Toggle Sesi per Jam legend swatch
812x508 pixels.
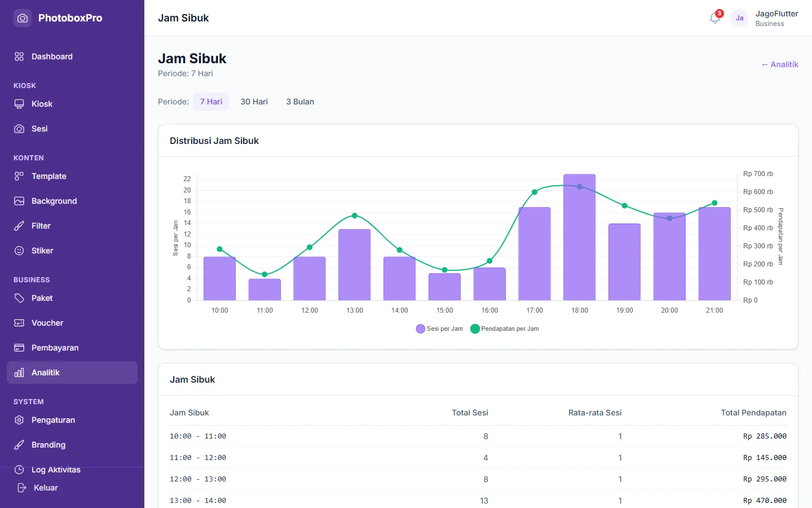[x=420, y=329]
